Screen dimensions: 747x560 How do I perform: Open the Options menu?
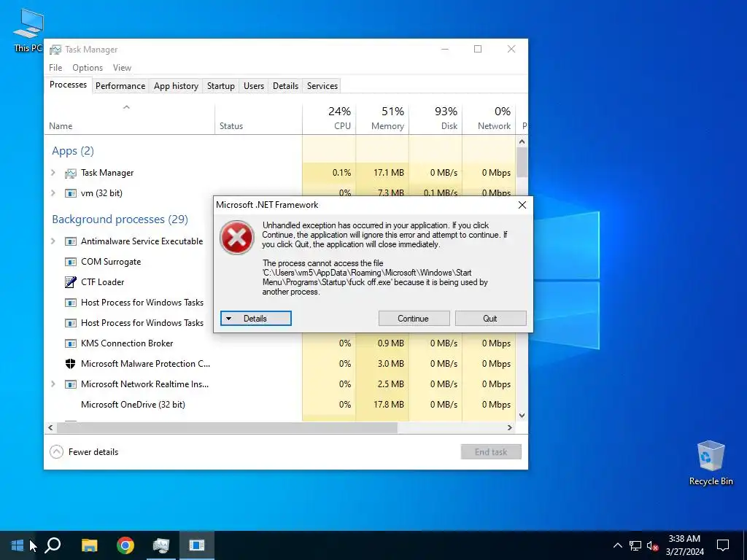88,68
